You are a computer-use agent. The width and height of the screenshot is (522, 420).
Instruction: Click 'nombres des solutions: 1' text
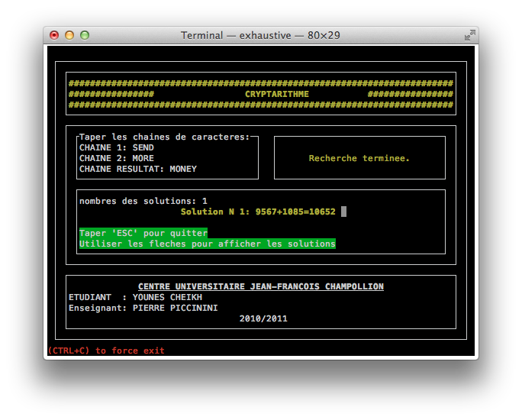click(143, 201)
